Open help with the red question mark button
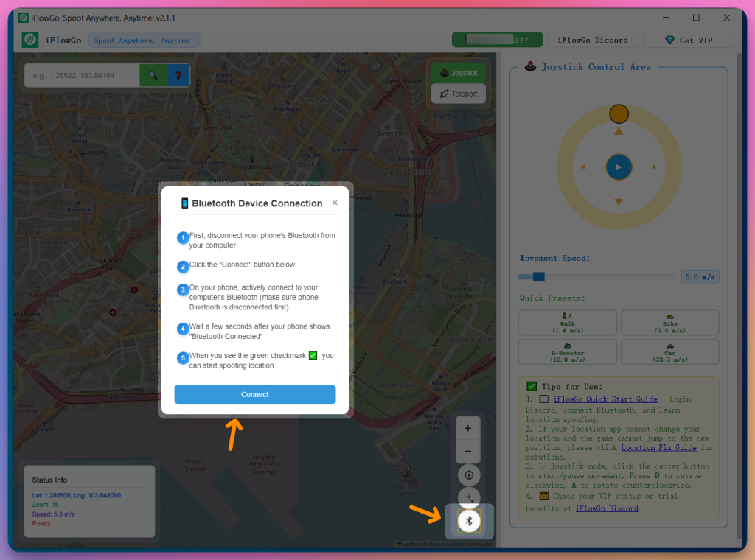755x560 pixels. pyautogui.click(x=178, y=76)
